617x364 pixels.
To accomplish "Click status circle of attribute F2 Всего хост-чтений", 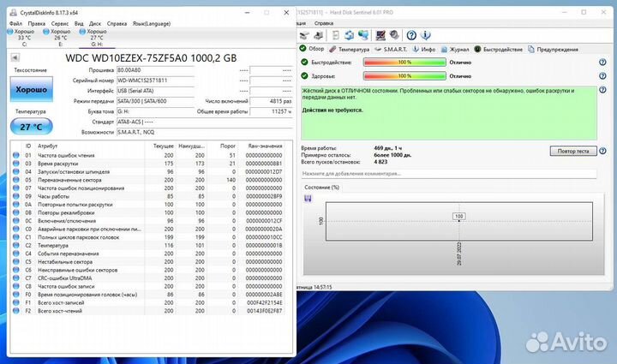I will [15, 311].
